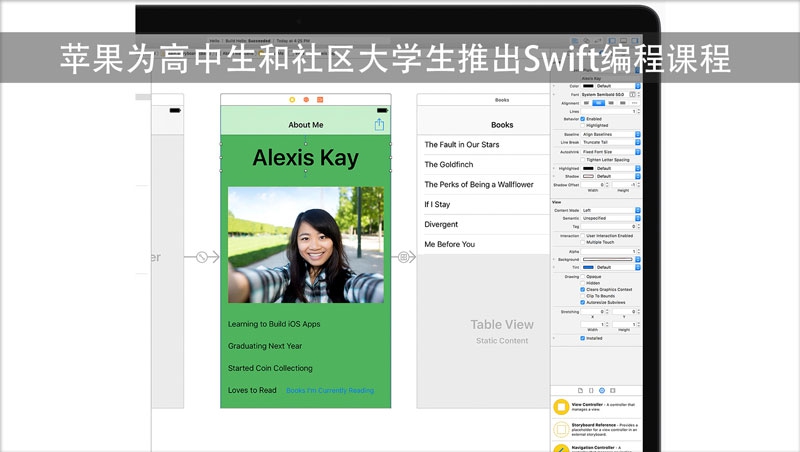Set left text alignment
Image resolution: width=800 pixels, height=452 pixels.
click(587, 103)
